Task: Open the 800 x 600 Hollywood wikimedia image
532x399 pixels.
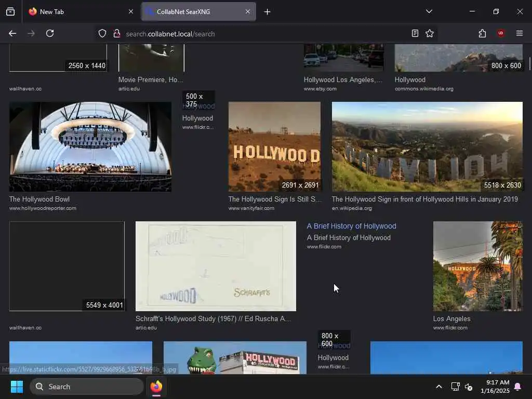Action: point(459,58)
